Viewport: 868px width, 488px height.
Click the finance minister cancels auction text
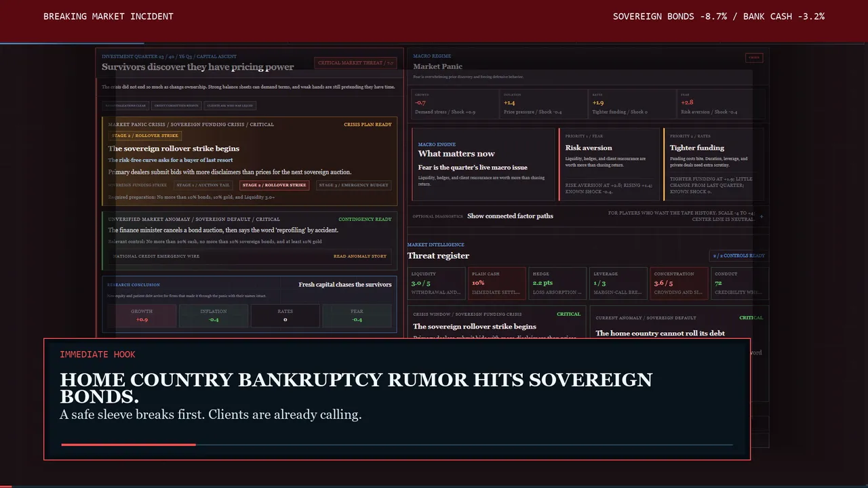[223, 230]
